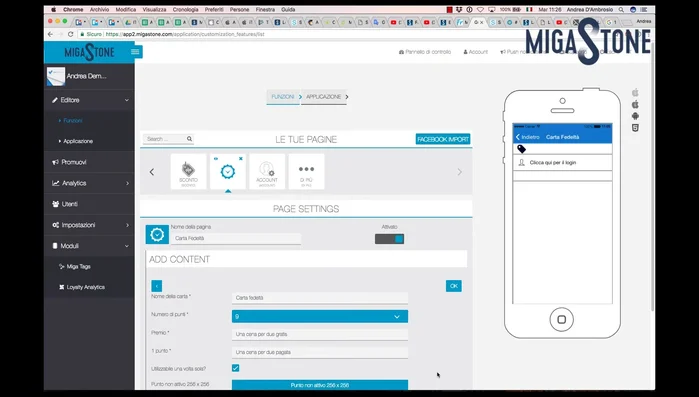Image resolution: width=699 pixels, height=397 pixels.
Task: Open Miga Tags module
Action: 78,266
